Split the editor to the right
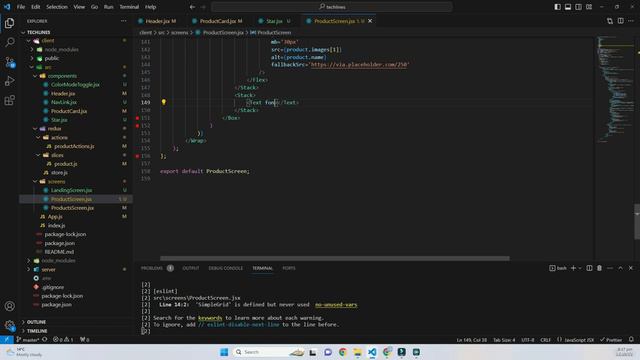The image size is (640, 360). tap(620, 21)
